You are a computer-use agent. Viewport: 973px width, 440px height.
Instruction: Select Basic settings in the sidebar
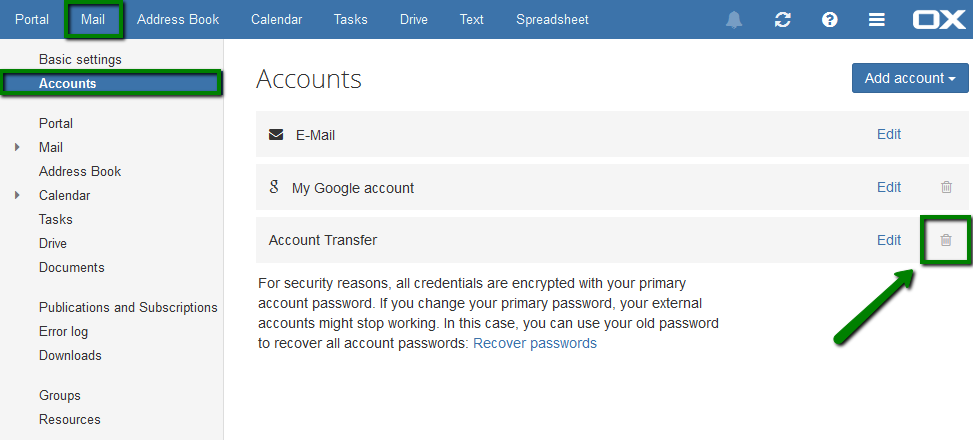[x=80, y=60]
